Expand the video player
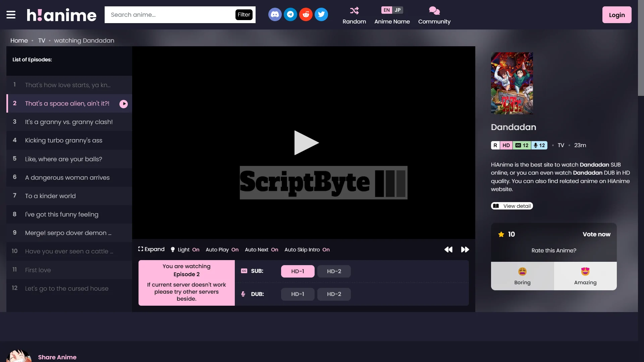Viewport: 644px width, 362px height. pos(151,249)
